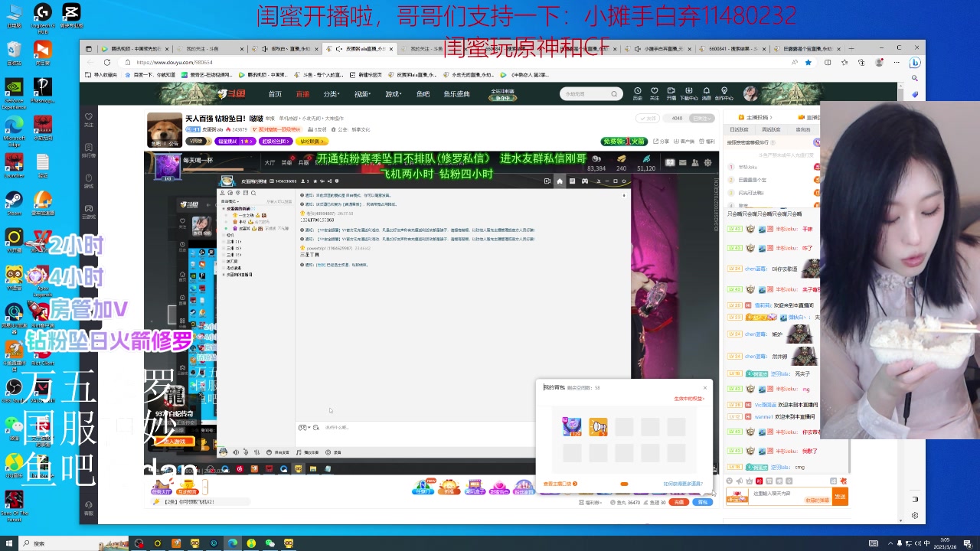The image size is (980, 551).
Task: Open the 福利券 expander near bottom bar
Action: pos(590,503)
